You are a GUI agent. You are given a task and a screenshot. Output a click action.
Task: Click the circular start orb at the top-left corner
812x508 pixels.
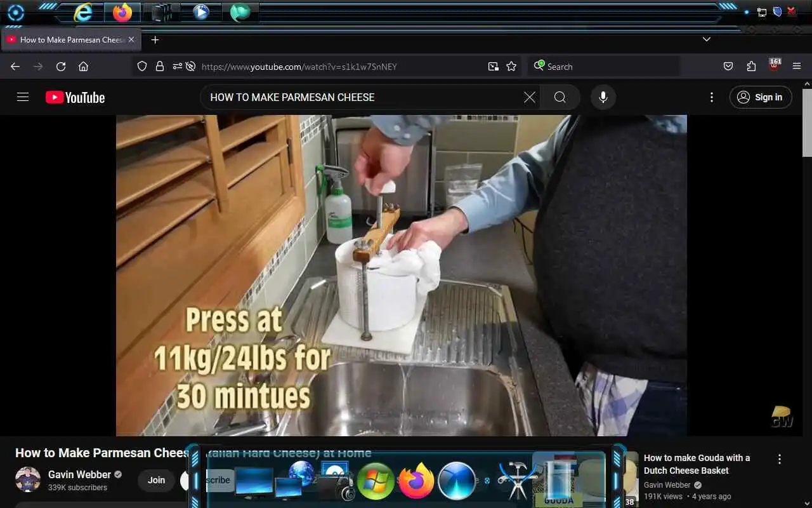pos(15,13)
